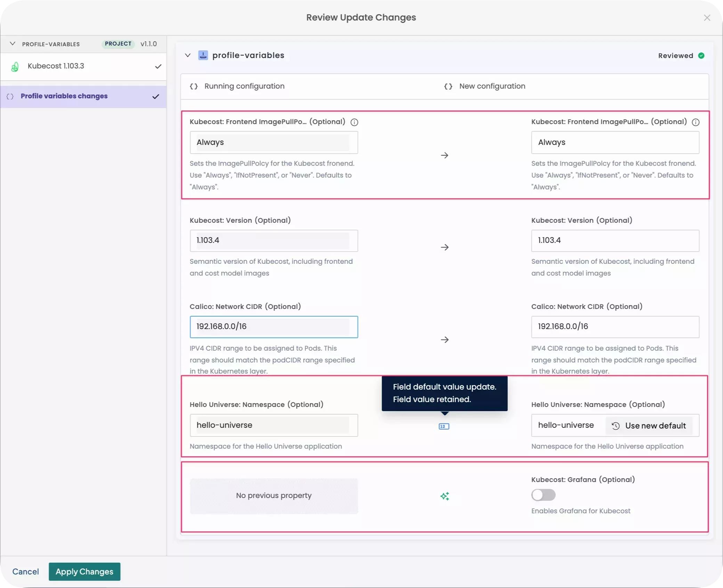Click the new property sparkle icon

[445, 496]
